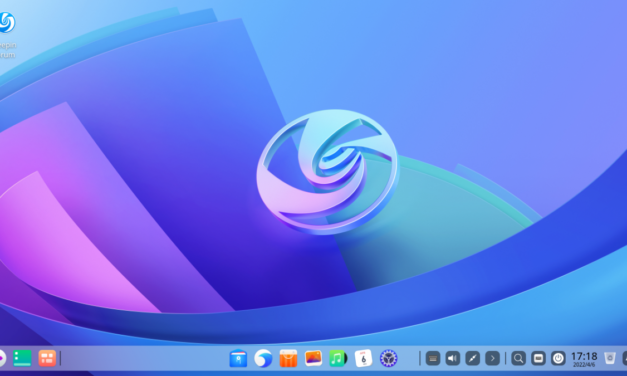627x376 pixels.
Task: Expand the tray arrow chevron
Action: (493, 358)
